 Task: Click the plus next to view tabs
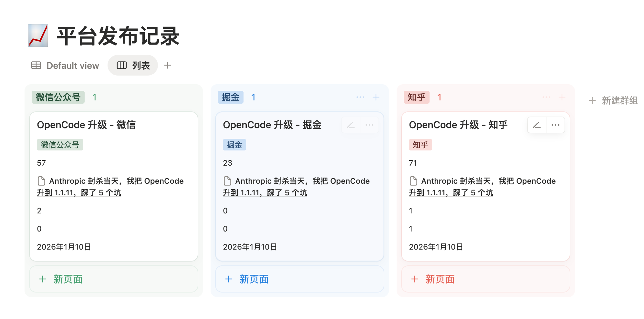[168, 65]
